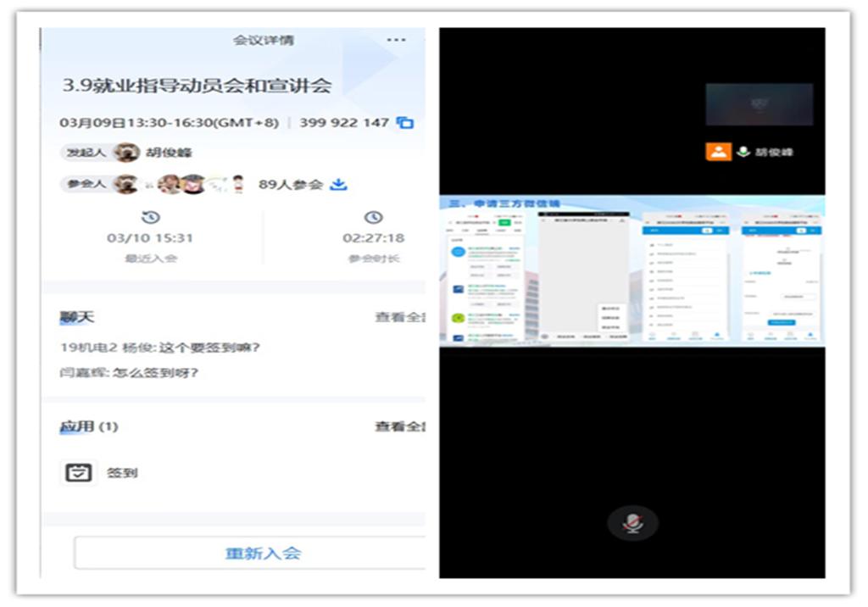
Task: Click the 会议详情 header title
Action: (x=264, y=40)
